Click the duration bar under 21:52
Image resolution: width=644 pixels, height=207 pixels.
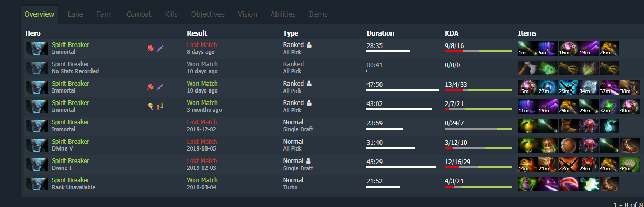pyautogui.click(x=383, y=187)
